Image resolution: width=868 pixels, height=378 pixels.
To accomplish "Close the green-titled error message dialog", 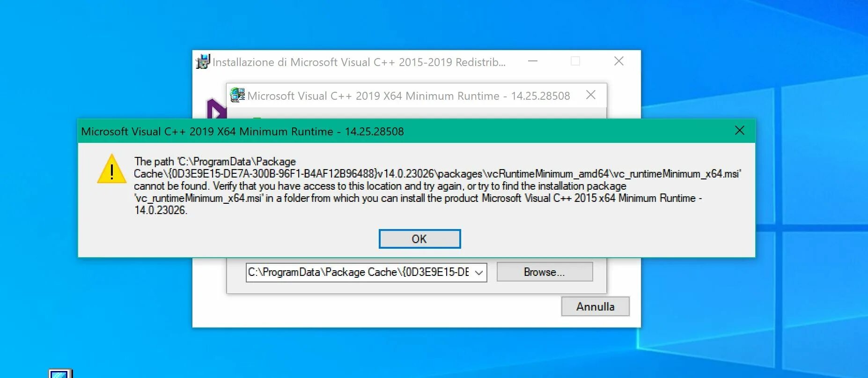I will tap(740, 131).
